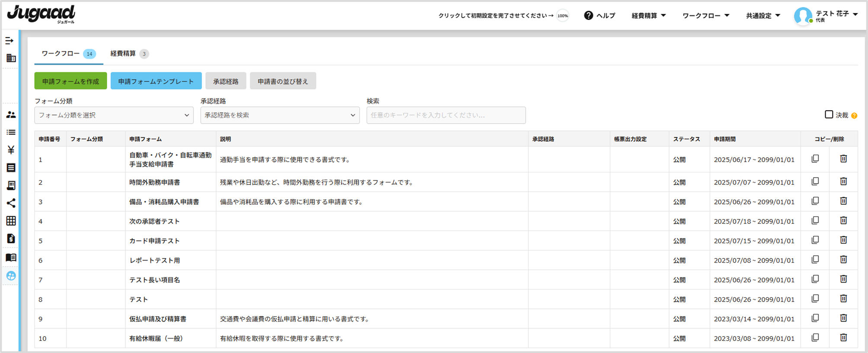Screen dimensions: 868x353
Task: Click the keyword search input field
Action: coord(446,115)
